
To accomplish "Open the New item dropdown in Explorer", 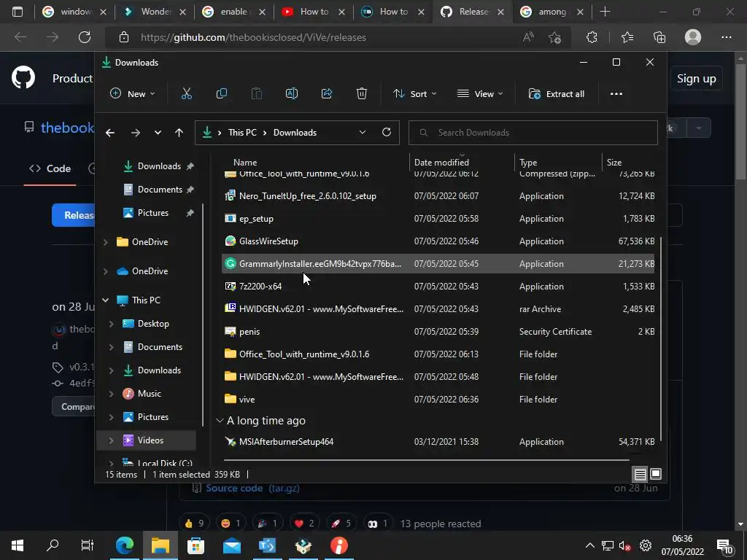I will pyautogui.click(x=133, y=94).
